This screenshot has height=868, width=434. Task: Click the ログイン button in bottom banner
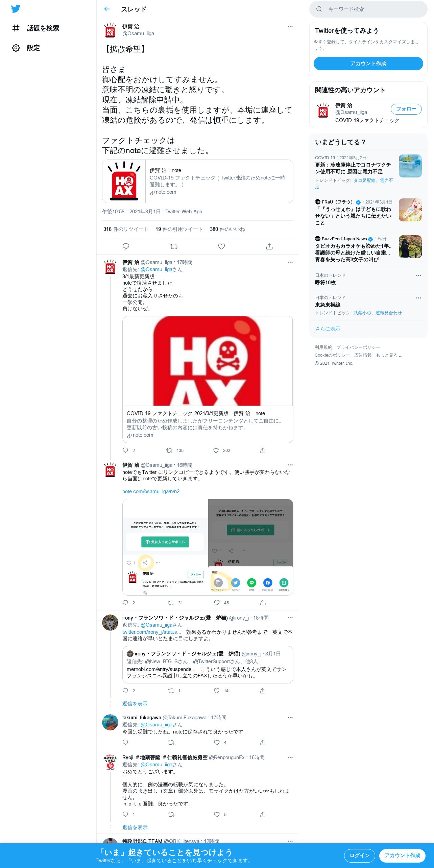click(x=359, y=855)
